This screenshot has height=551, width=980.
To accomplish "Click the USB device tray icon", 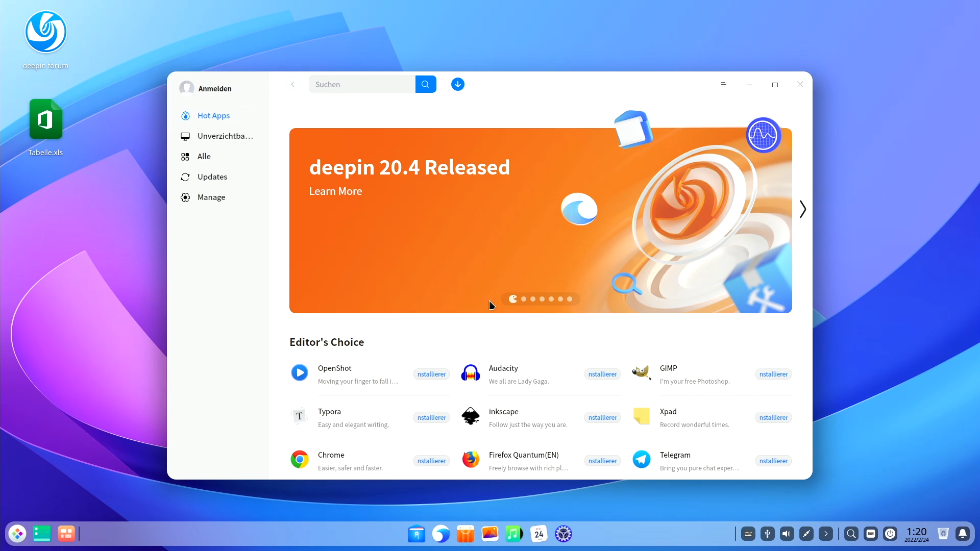I will [768, 534].
